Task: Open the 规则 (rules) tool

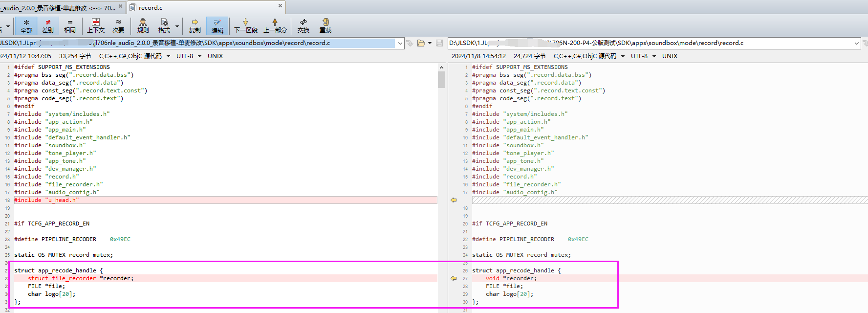Action: [143, 26]
